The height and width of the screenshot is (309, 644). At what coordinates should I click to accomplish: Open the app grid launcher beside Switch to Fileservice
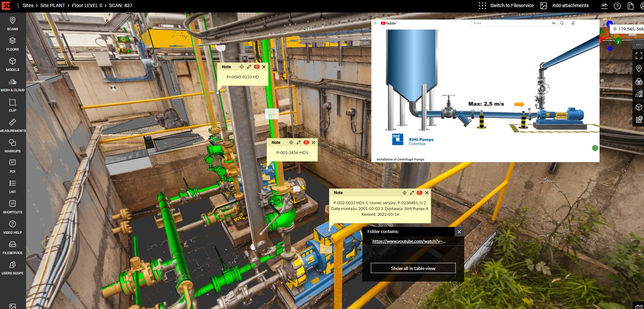point(482,5)
